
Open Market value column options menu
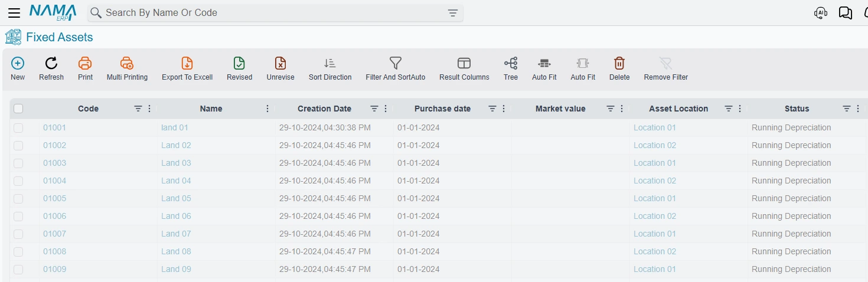point(622,109)
